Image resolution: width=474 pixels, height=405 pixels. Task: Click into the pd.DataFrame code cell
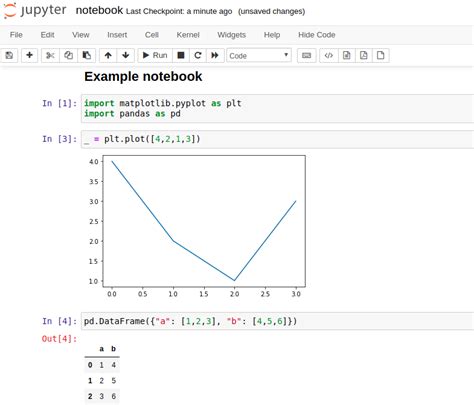pyautogui.click(x=277, y=321)
